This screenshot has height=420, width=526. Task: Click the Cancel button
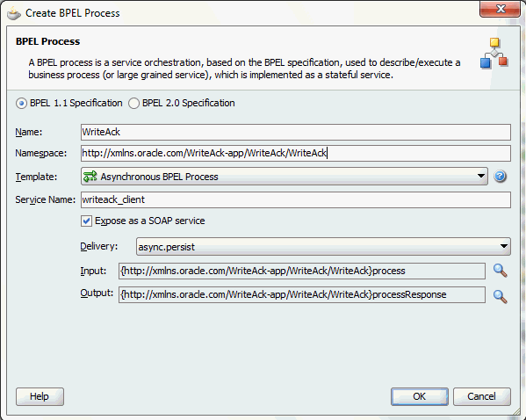(482, 396)
